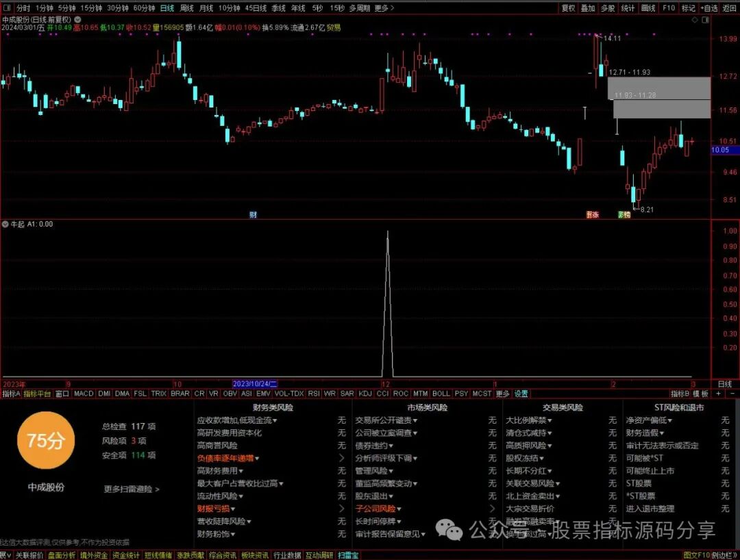Add stock via +自选

point(709,8)
